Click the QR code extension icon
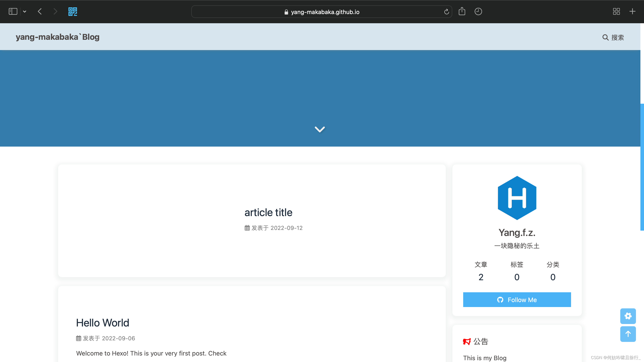 click(x=73, y=11)
